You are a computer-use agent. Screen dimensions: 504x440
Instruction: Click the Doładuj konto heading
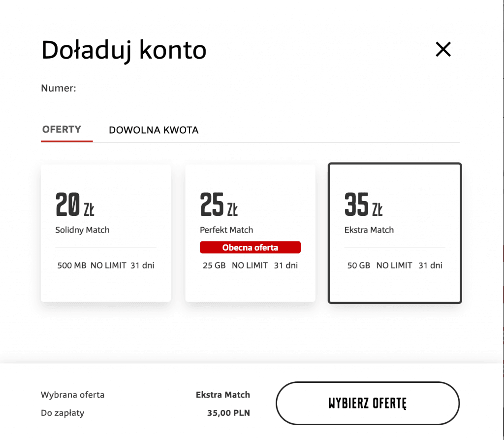pyautogui.click(x=124, y=49)
